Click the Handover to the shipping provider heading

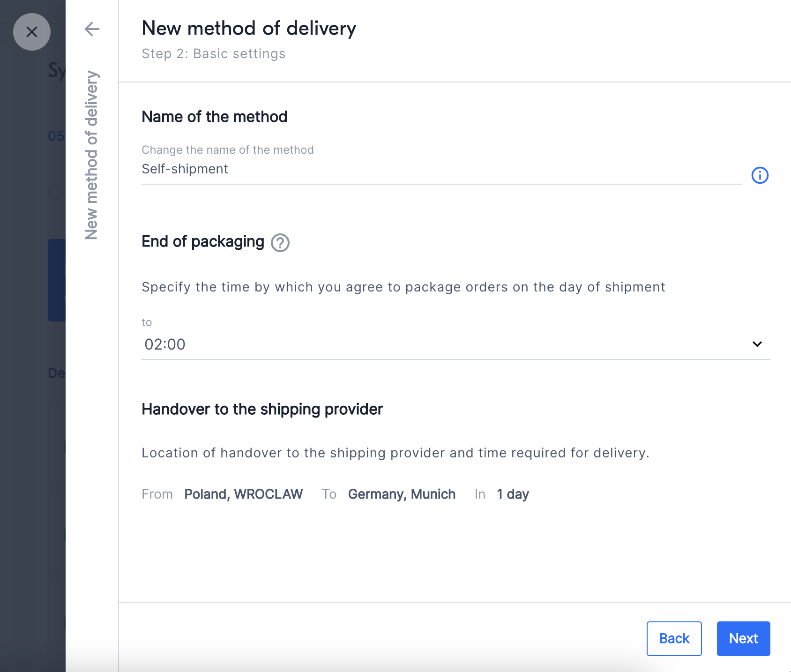pyautogui.click(x=262, y=409)
